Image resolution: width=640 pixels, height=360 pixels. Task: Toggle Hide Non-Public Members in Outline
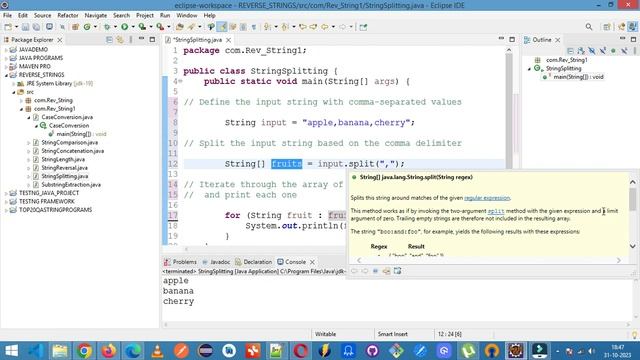click(x=613, y=51)
